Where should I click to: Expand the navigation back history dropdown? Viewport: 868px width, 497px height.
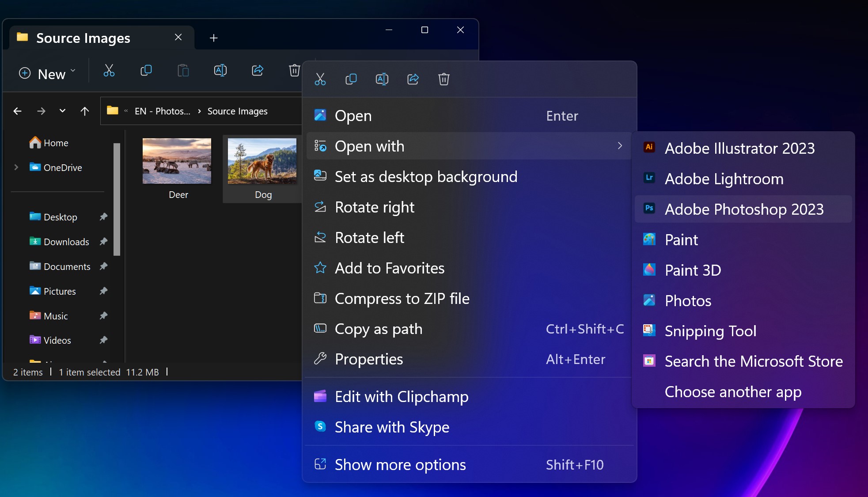pyautogui.click(x=62, y=111)
